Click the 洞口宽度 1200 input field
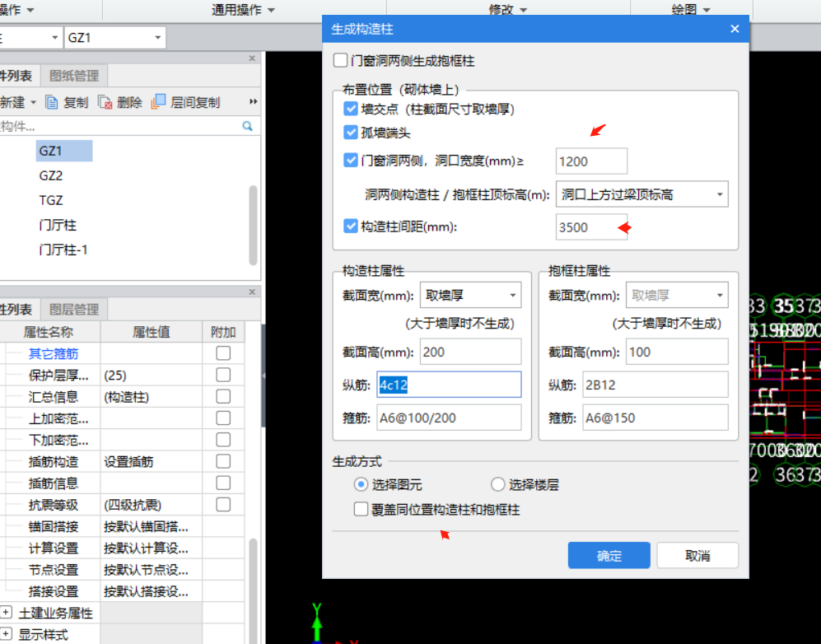821x644 pixels. pyautogui.click(x=591, y=161)
